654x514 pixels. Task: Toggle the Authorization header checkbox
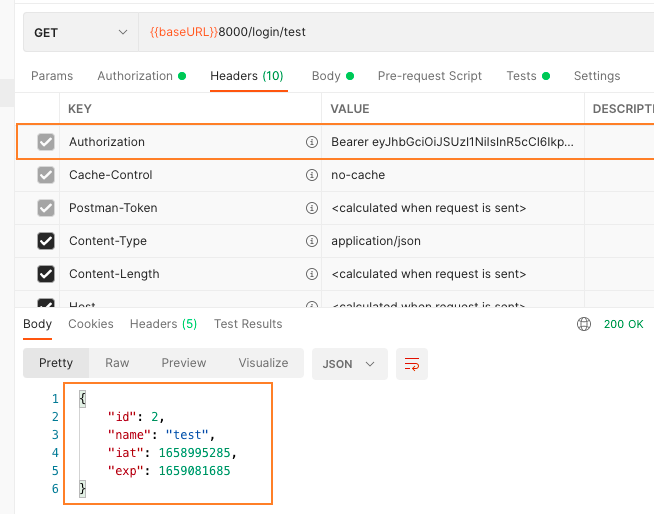tap(46, 142)
